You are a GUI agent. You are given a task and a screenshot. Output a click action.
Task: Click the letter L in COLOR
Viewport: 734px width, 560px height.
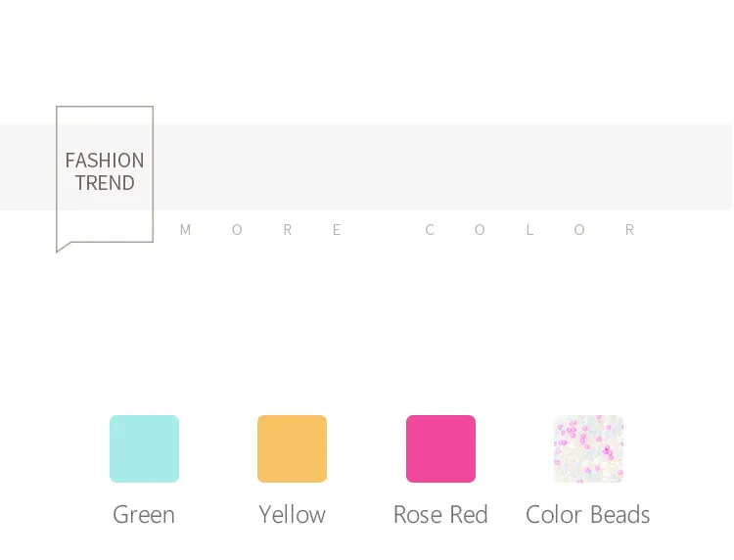529,230
